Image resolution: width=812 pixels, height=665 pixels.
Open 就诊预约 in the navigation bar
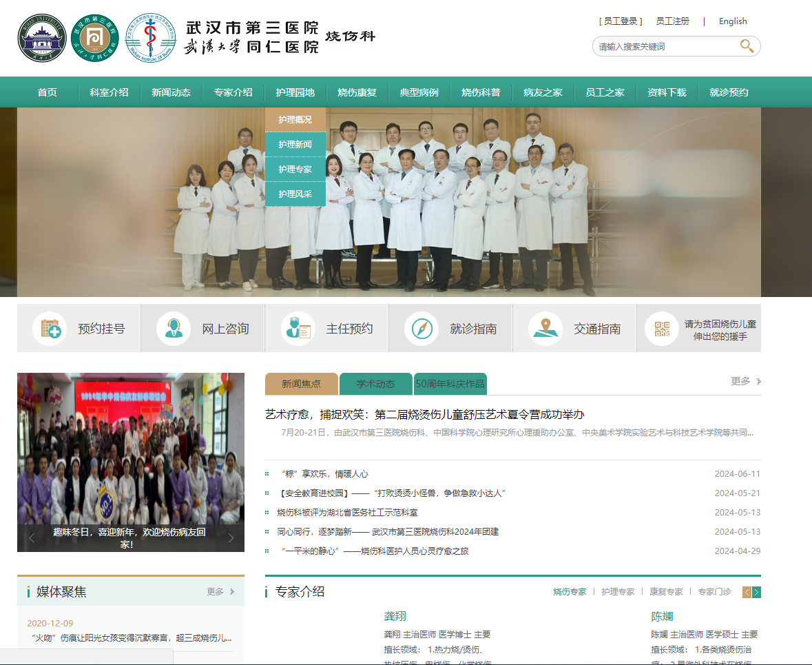tap(729, 92)
